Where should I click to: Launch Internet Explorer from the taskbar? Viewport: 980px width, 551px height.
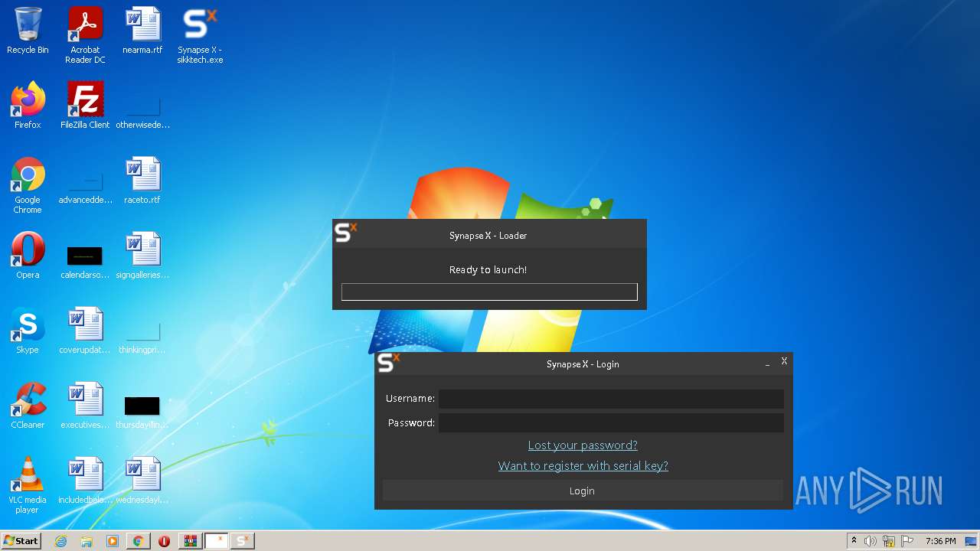[x=61, y=541]
